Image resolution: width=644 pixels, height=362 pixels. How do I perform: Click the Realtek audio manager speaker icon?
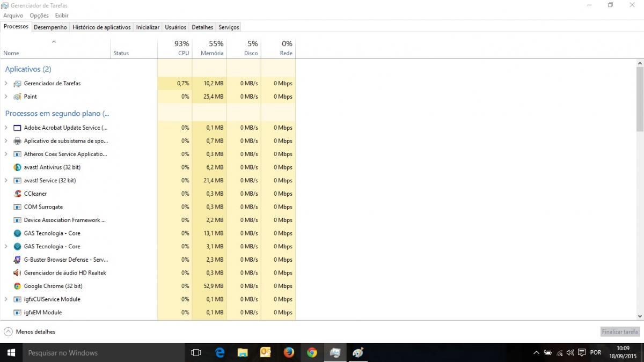17,273
